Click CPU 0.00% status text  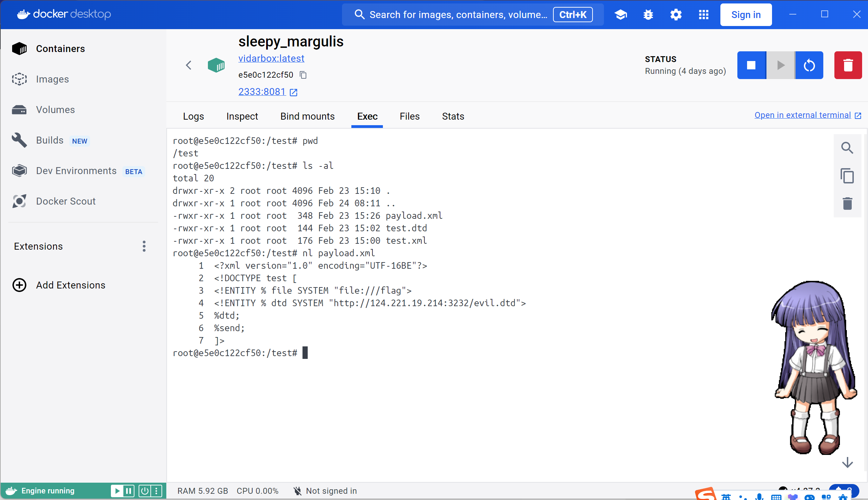(257, 491)
